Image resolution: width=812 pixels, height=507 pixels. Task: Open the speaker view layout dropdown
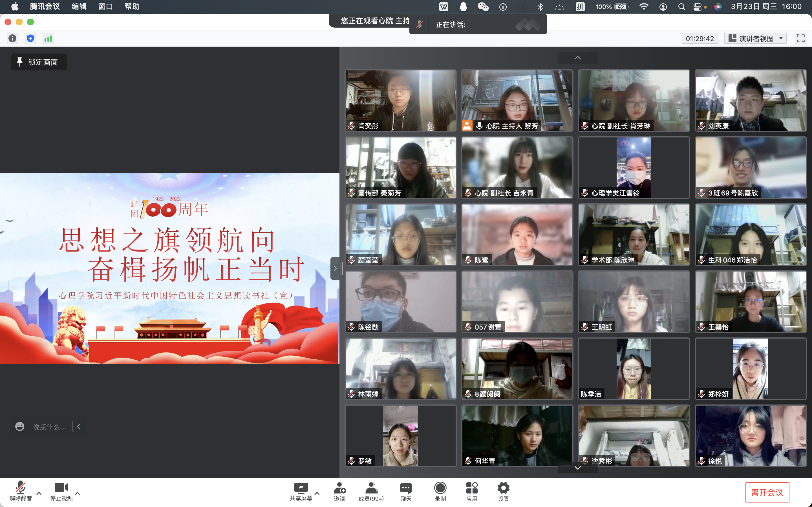(x=755, y=39)
